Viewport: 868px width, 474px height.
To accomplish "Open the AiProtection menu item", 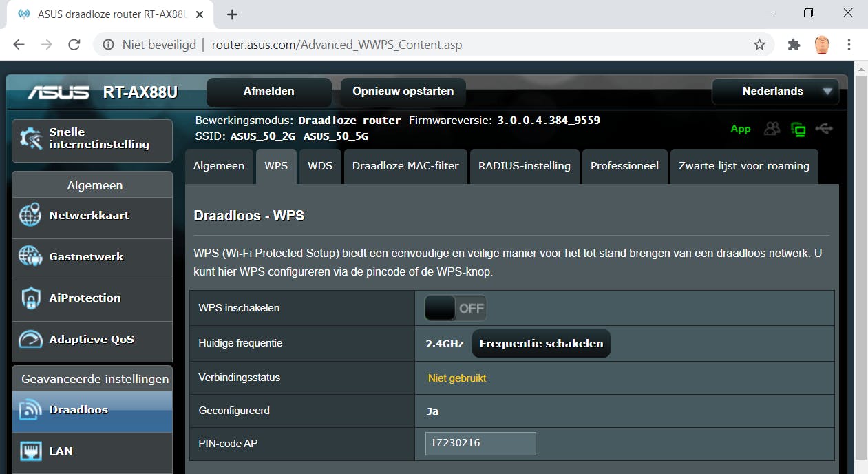I will click(x=92, y=300).
